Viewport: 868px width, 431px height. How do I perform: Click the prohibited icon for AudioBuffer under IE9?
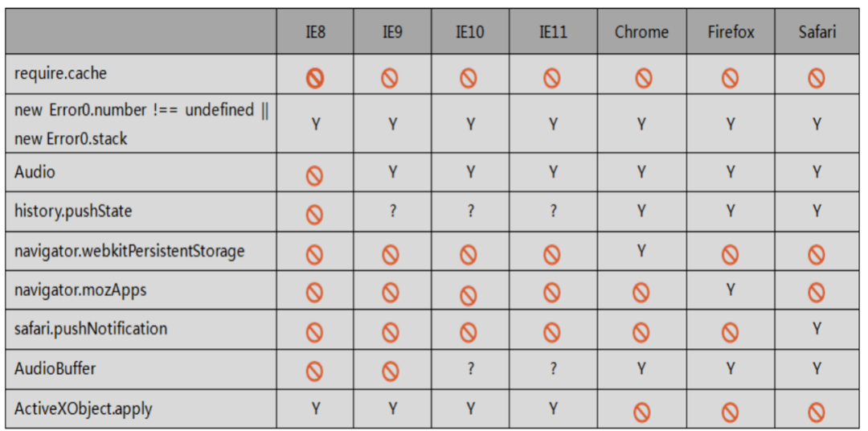click(x=390, y=371)
